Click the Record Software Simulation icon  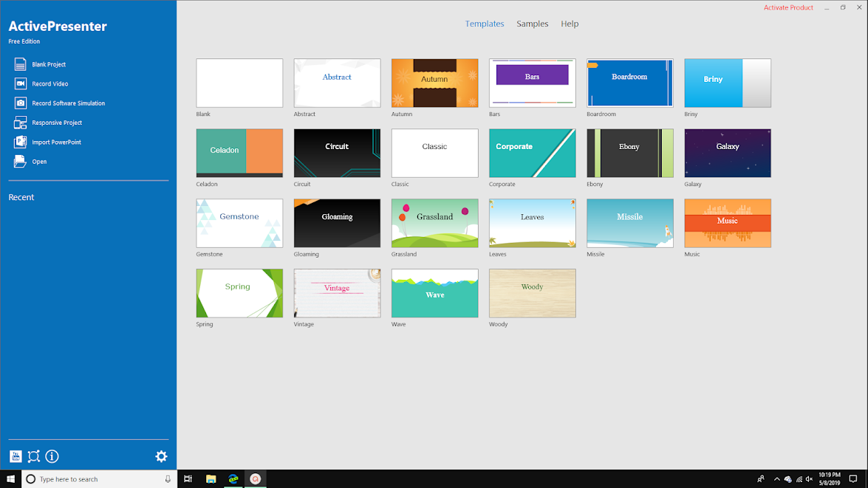coord(20,103)
